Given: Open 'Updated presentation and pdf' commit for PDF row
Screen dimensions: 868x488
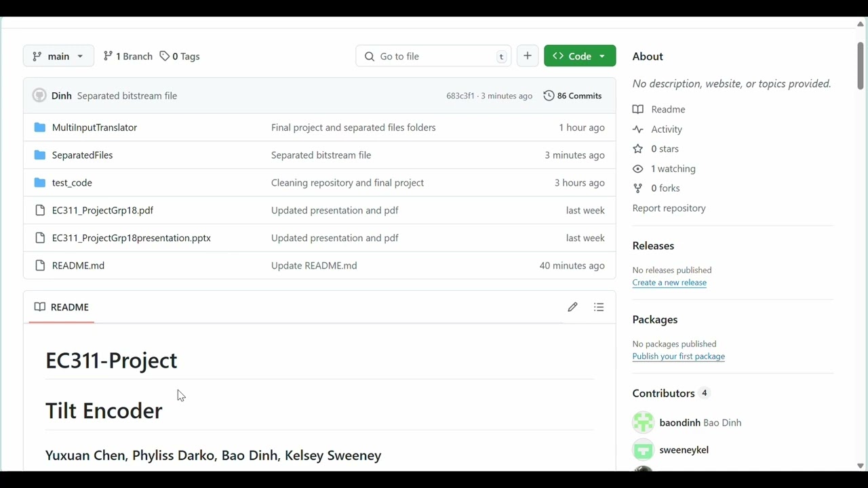Looking at the screenshot, I should [335, 210].
